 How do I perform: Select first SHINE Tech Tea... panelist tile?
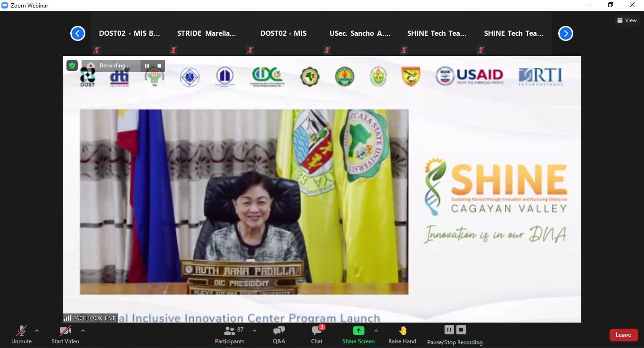point(437,33)
